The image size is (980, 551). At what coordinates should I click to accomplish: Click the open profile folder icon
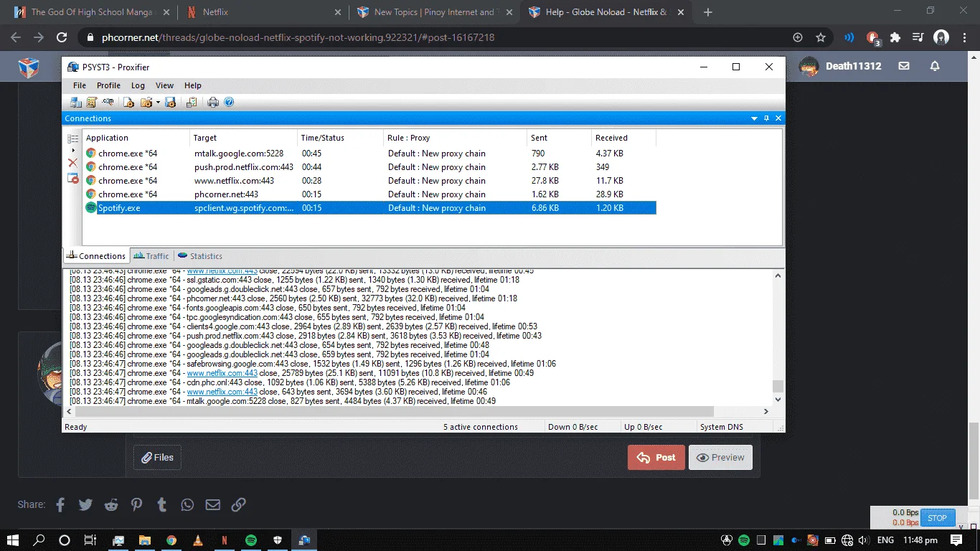point(146,103)
